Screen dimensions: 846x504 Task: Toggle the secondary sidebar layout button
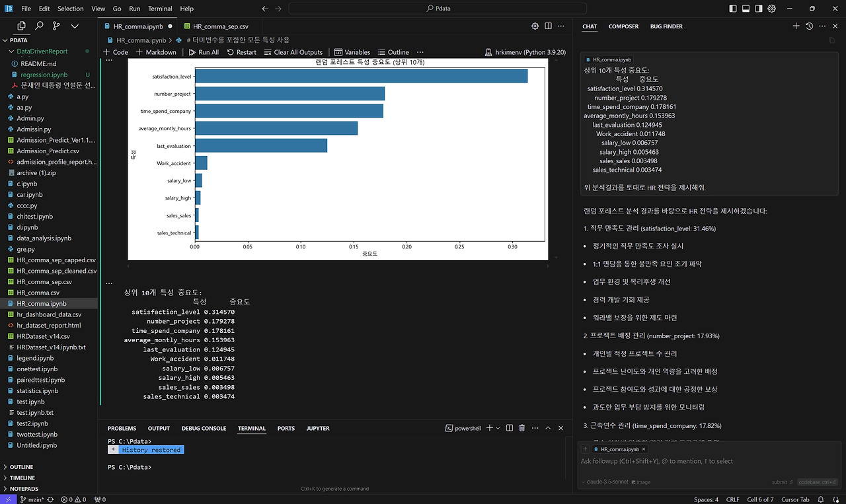pos(759,9)
